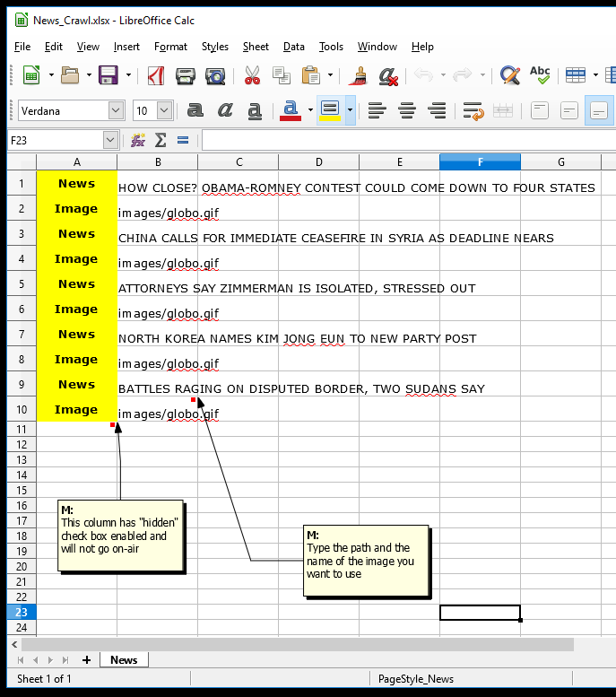This screenshot has width=616, height=697.
Task: Toggle italic text formatting
Action: click(x=225, y=110)
